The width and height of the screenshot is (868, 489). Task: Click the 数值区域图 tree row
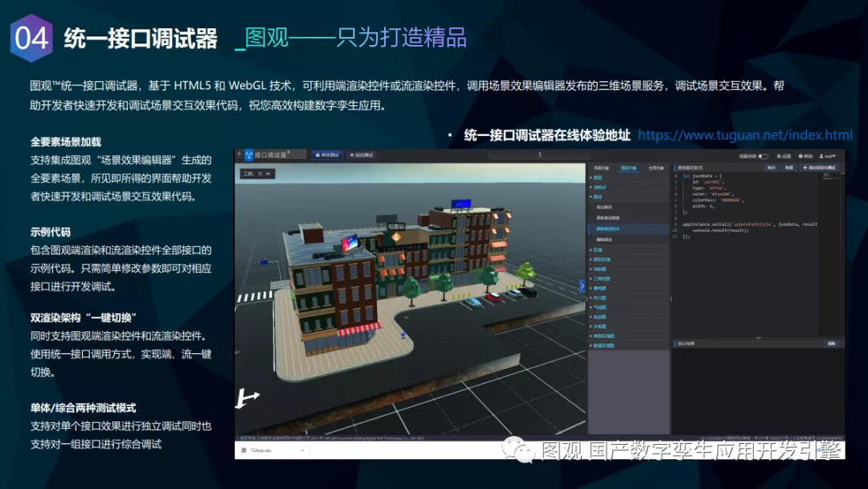(628, 346)
